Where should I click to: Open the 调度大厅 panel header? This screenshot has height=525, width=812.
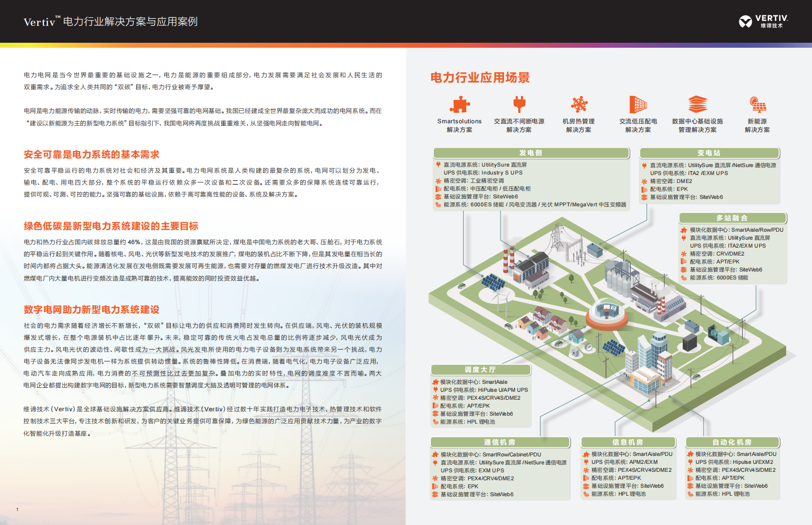[x=481, y=370]
